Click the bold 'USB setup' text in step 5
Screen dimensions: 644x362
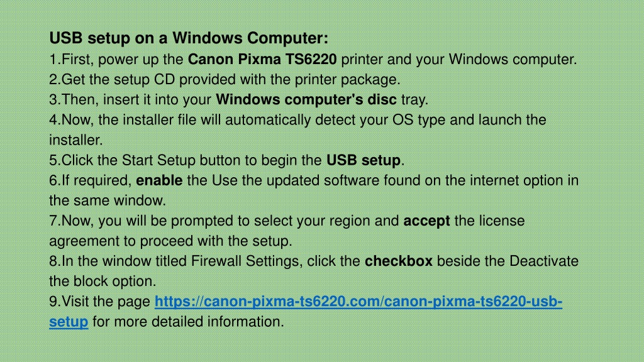(x=364, y=160)
